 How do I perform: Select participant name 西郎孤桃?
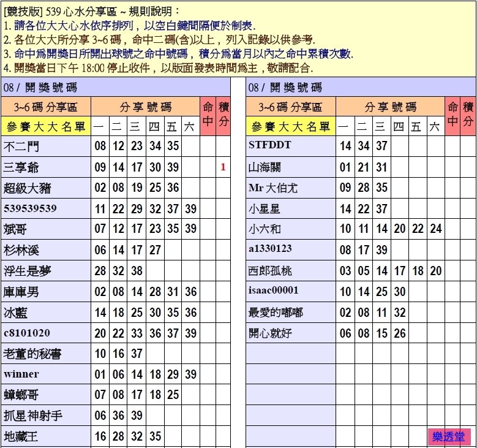pyautogui.click(x=270, y=271)
